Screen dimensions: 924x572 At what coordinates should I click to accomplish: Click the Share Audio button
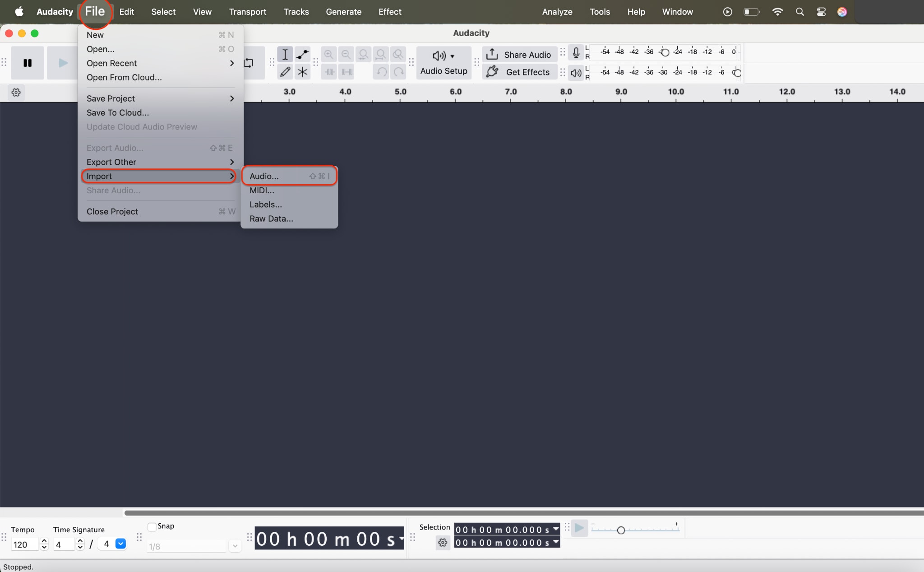coord(519,55)
